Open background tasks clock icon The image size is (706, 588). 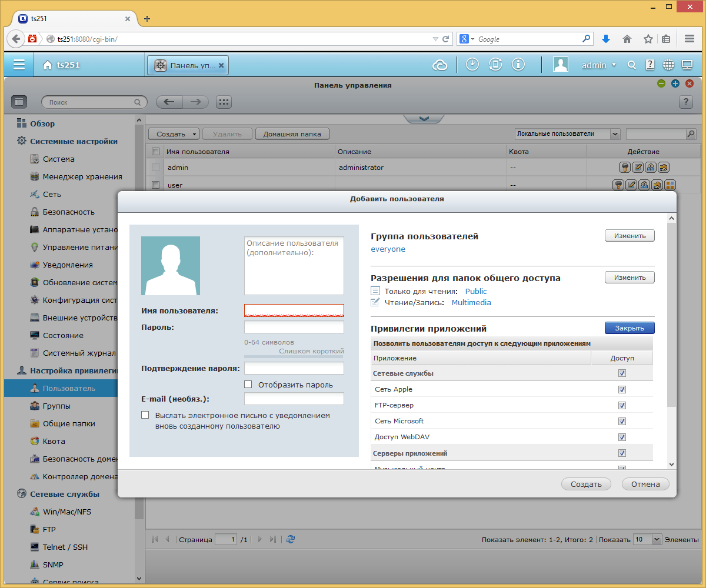coord(472,65)
